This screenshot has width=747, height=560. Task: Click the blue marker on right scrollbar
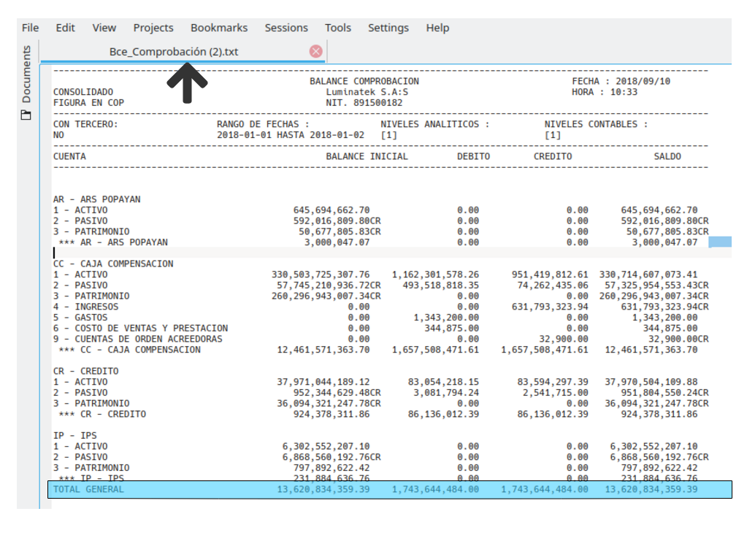720,242
